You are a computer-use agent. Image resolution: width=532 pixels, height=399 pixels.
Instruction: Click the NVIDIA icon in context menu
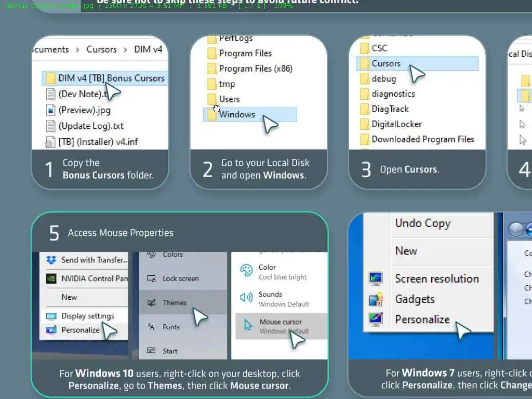(x=51, y=278)
